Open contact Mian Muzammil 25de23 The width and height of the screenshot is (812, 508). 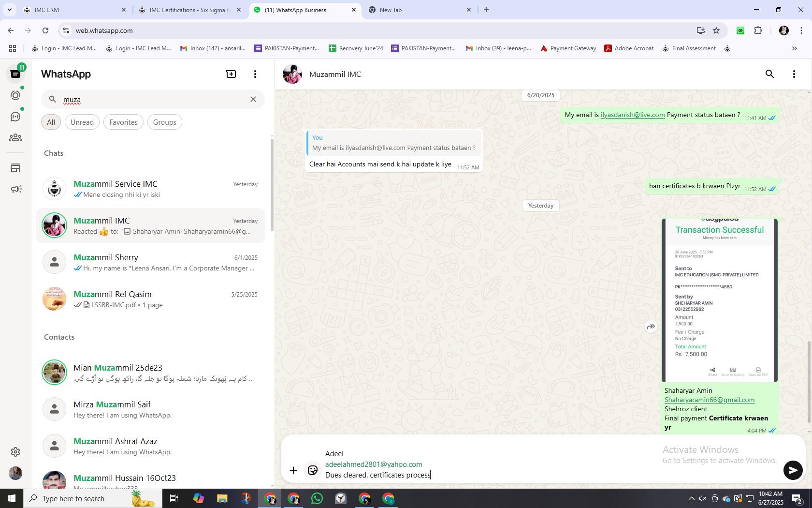point(151,373)
